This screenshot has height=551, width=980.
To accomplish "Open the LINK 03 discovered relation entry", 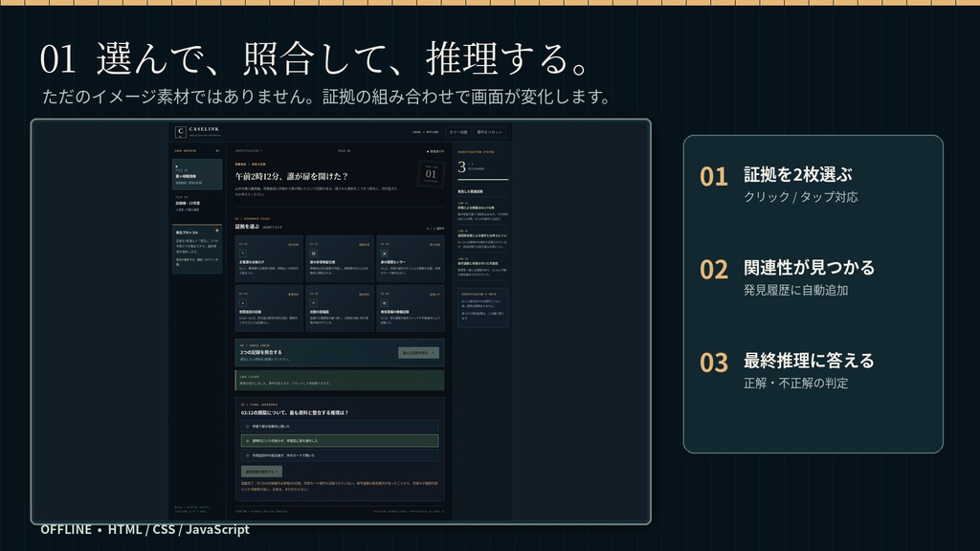I will 482,267.
